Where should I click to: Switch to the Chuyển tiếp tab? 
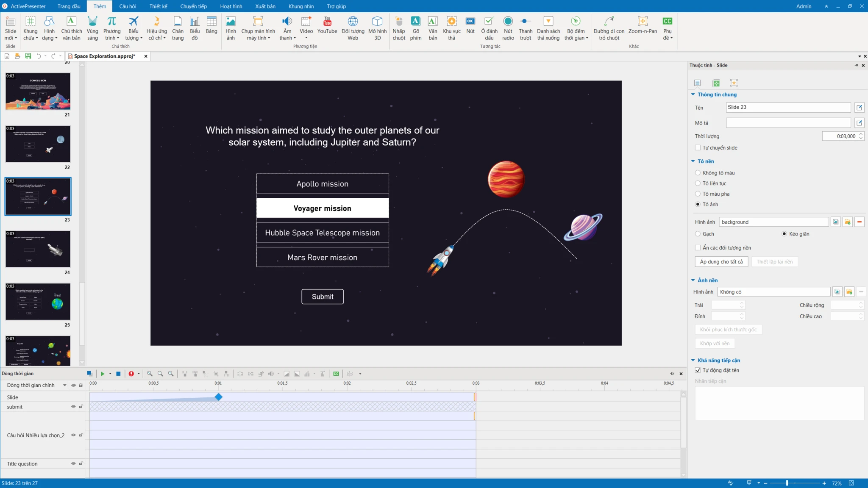point(193,6)
